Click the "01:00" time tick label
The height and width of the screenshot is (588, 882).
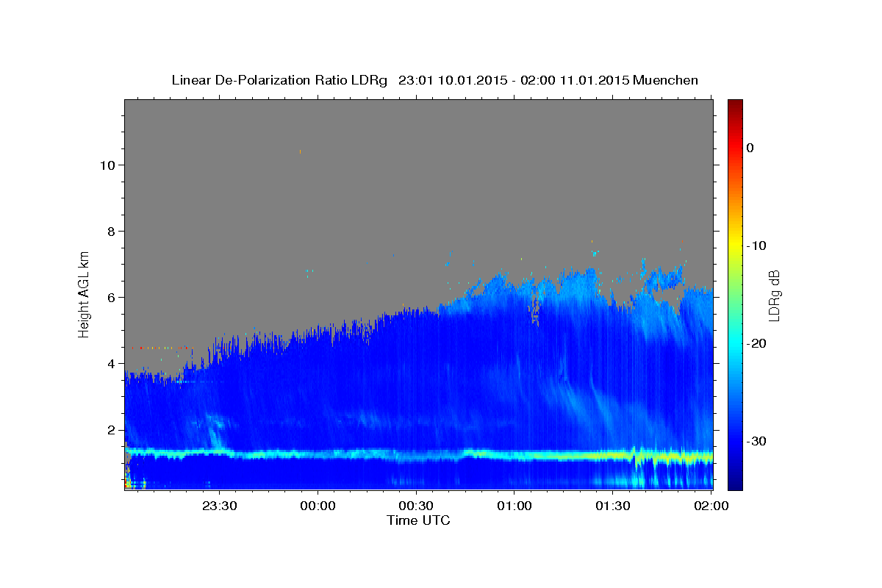click(514, 506)
